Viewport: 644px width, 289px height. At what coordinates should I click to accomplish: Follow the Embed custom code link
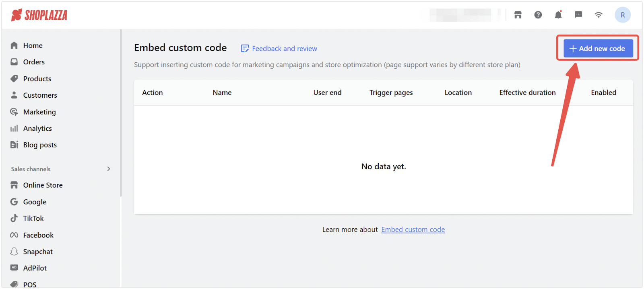point(413,230)
